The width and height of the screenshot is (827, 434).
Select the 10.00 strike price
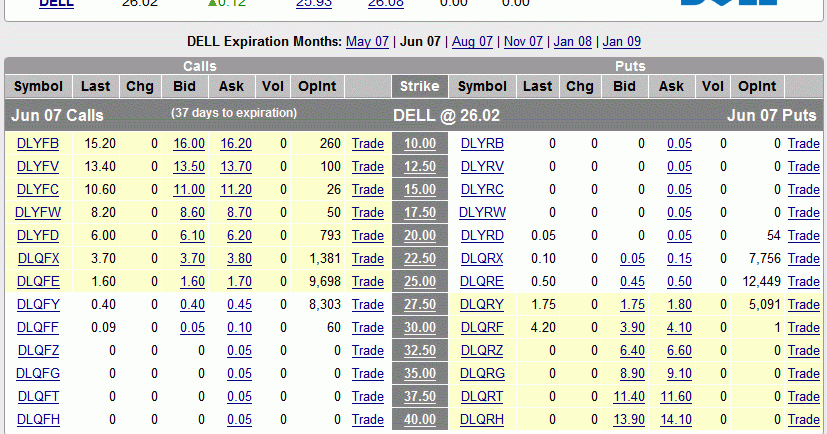[420, 143]
